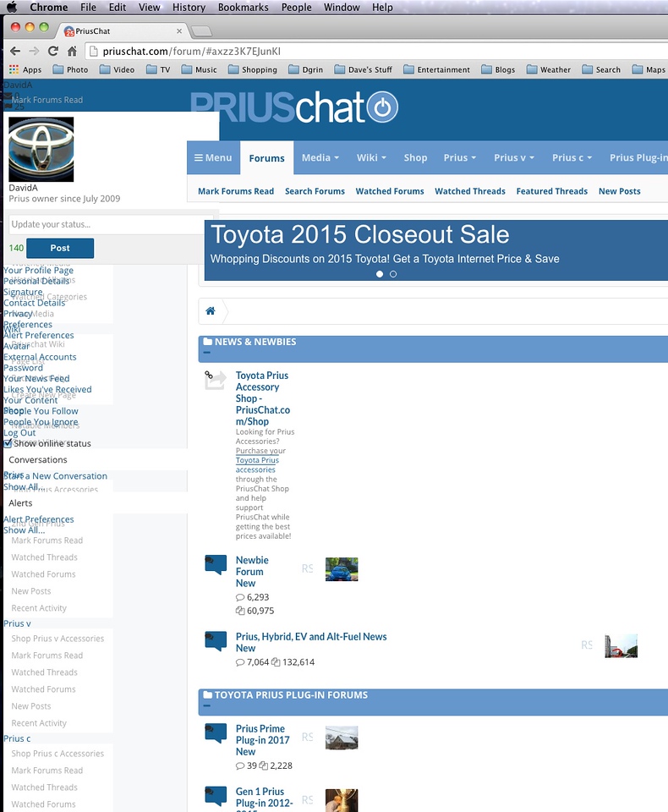Select the Forums tab in the nav bar
Screen dimensions: 668x812
(x=266, y=158)
